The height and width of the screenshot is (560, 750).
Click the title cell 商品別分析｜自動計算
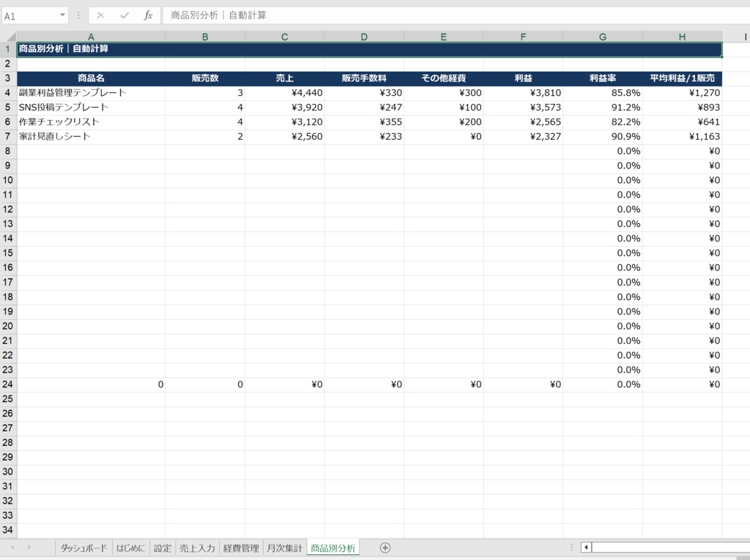(x=369, y=49)
